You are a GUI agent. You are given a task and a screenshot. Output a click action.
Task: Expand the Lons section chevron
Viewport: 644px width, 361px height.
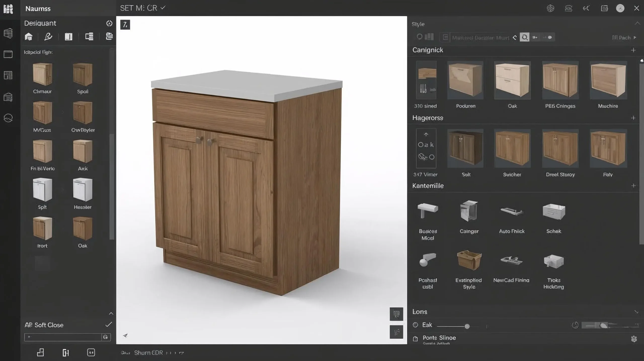point(636,312)
